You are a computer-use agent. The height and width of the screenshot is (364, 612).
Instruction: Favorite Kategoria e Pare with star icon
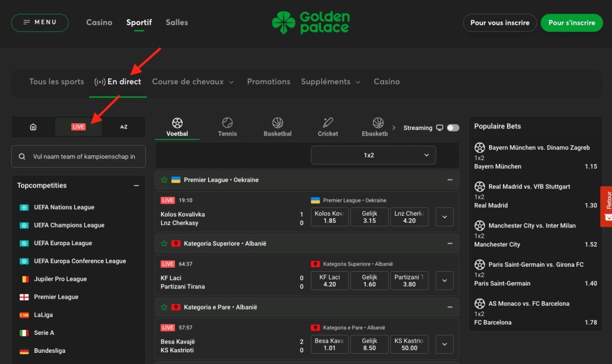pyautogui.click(x=164, y=307)
